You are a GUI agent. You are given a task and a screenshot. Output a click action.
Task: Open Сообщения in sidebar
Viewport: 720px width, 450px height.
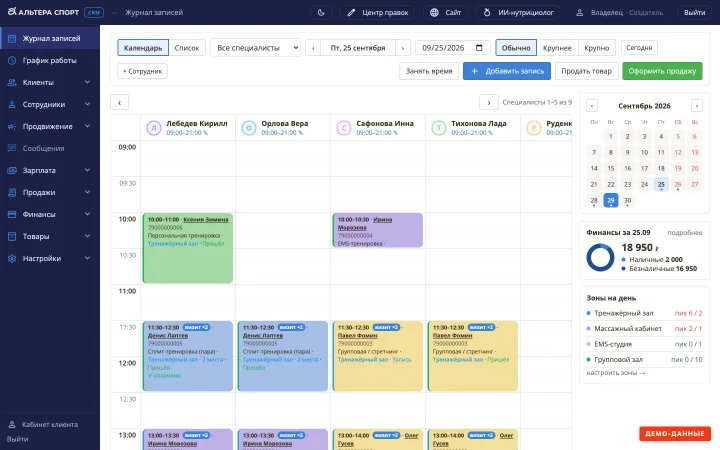click(x=50, y=148)
